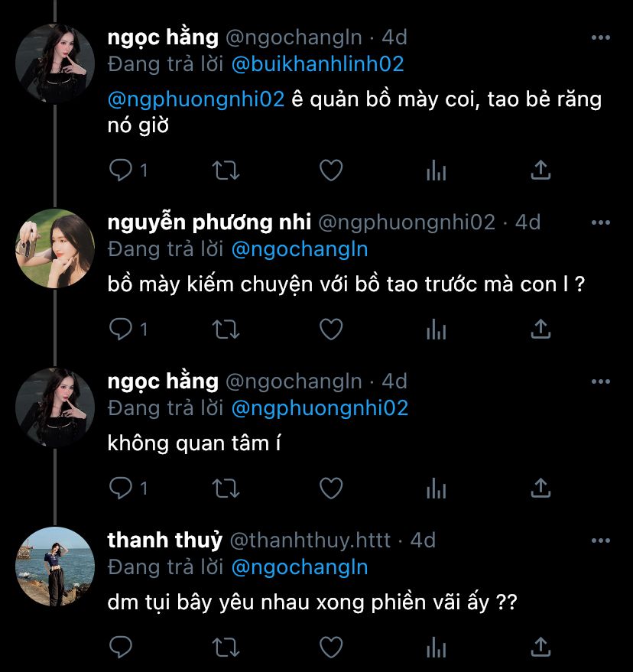View analytics for ngọc hằng's first tweet

click(436, 170)
